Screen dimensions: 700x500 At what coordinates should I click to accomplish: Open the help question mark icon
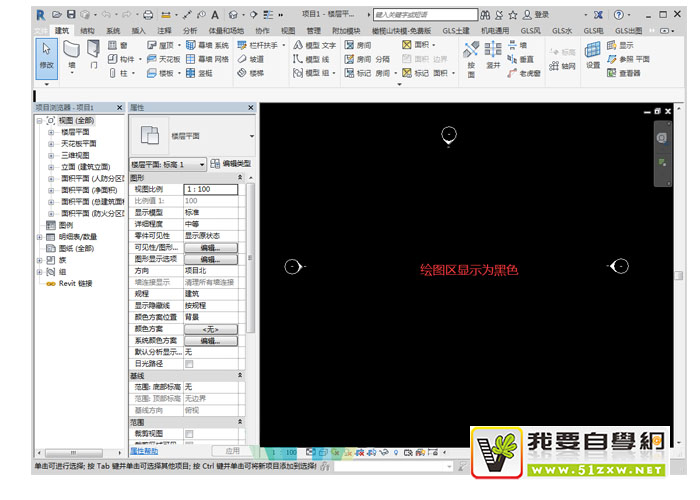[618, 15]
